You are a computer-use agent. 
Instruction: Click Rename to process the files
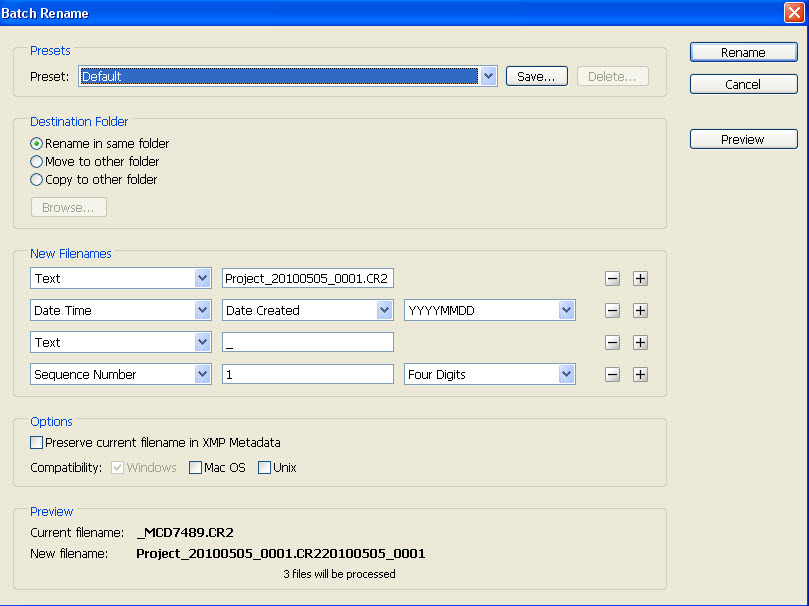click(743, 52)
